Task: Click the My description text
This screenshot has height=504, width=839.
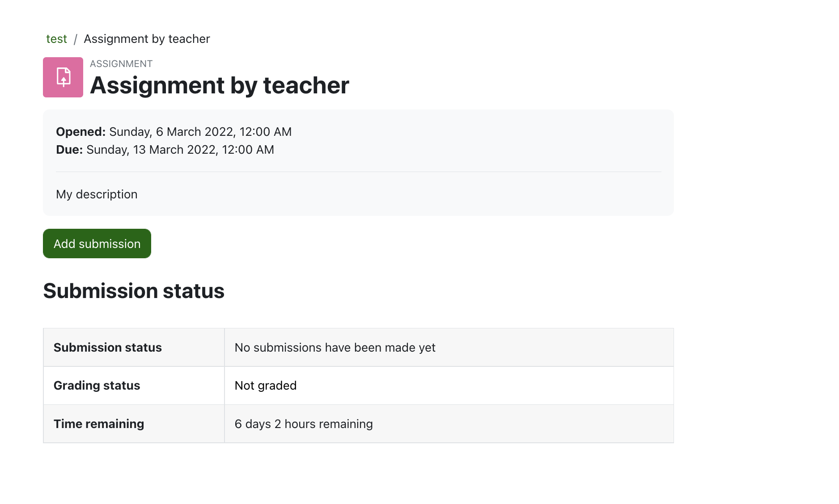Action: pyautogui.click(x=97, y=194)
